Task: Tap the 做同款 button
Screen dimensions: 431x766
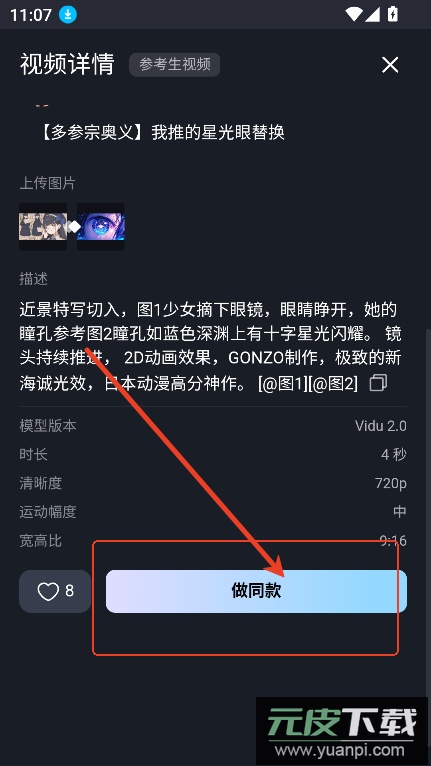Action: pyautogui.click(x=256, y=591)
